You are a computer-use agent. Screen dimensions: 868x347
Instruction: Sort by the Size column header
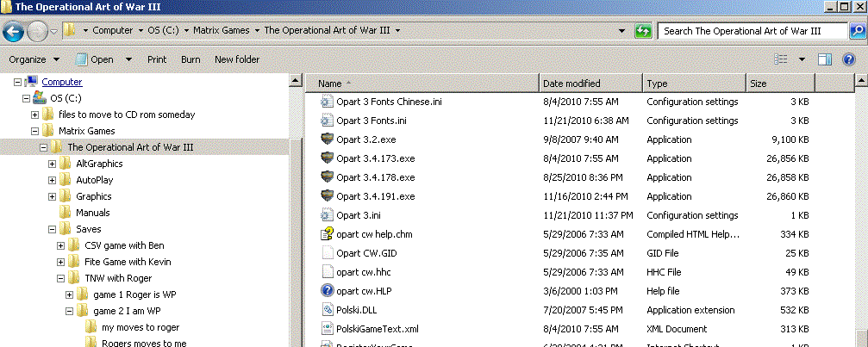(x=781, y=84)
